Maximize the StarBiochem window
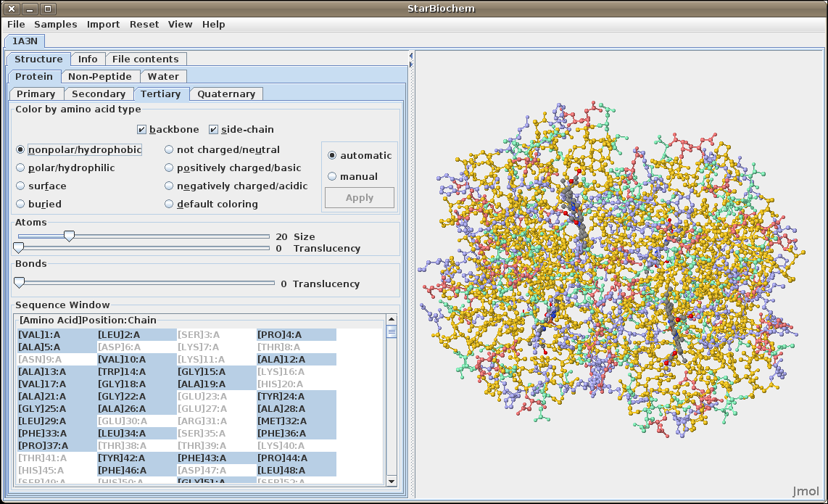 (x=48, y=9)
